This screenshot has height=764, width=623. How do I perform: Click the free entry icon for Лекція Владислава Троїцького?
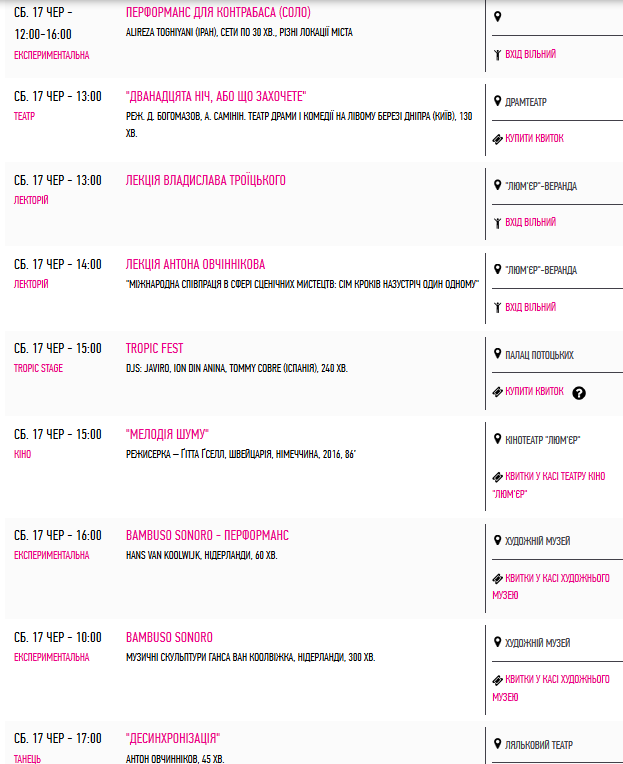[x=497, y=223]
